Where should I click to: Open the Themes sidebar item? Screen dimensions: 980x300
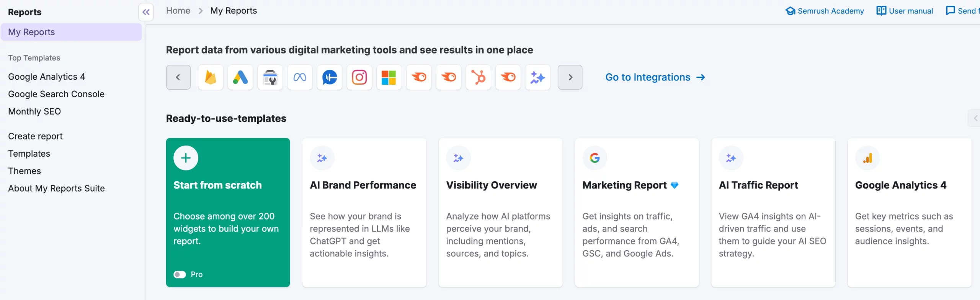pos(24,171)
